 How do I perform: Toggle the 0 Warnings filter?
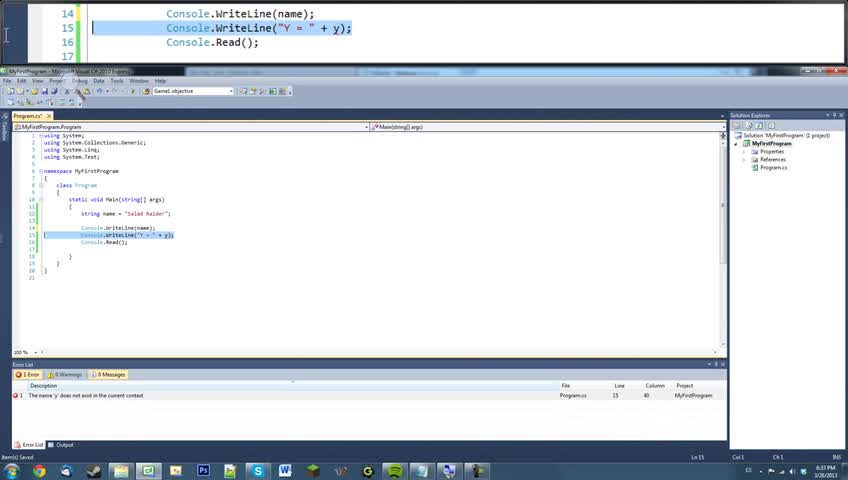pyautogui.click(x=65, y=375)
